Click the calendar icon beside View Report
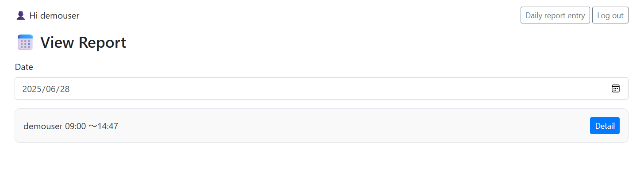The height and width of the screenshot is (188, 644). pyautogui.click(x=25, y=42)
